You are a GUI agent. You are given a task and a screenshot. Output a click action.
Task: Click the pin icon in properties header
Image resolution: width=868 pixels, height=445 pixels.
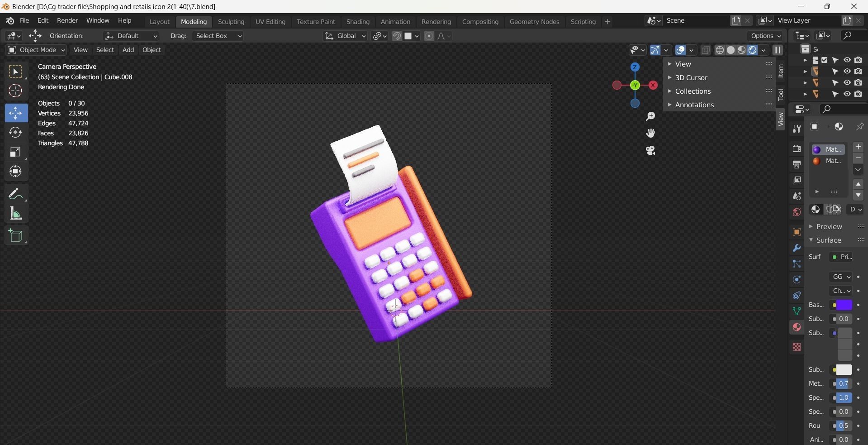tap(860, 127)
